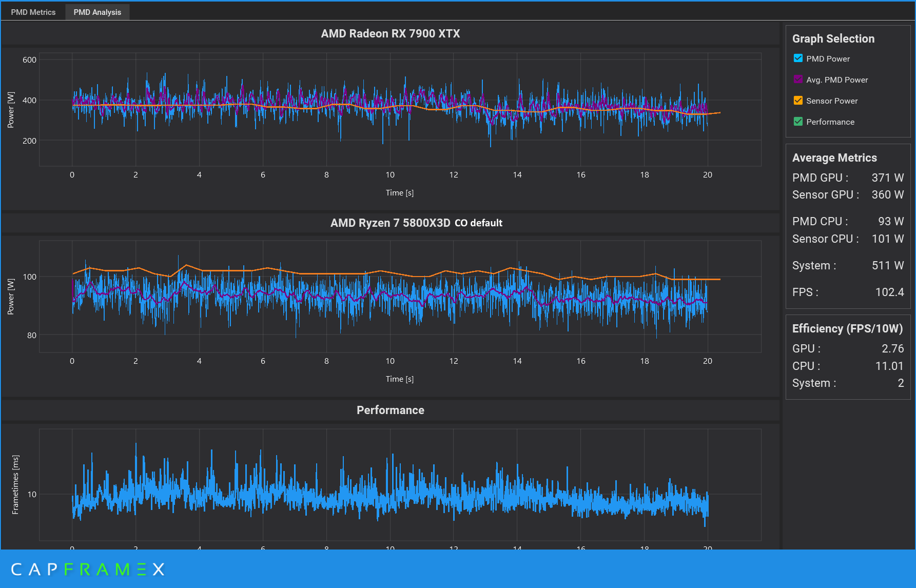Toggle the Avg. PMD Power checkbox
The width and height of the screenshot is (916, 588).
798,80
